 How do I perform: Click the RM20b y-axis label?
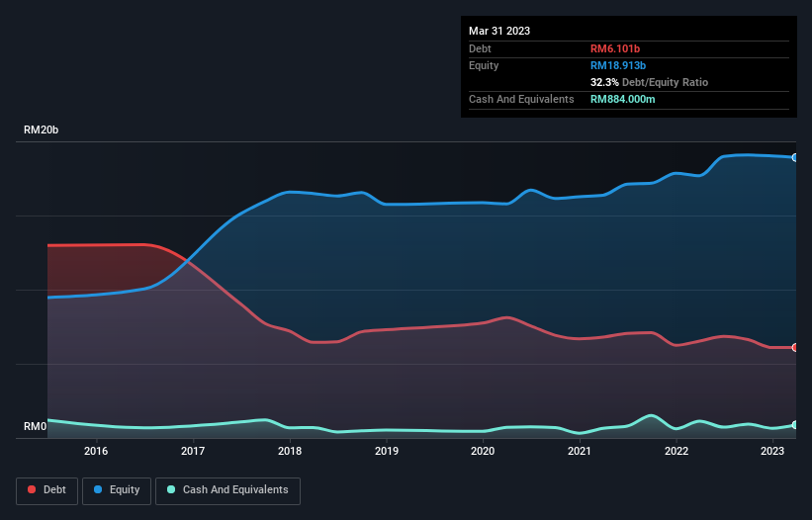coord(41,130)
